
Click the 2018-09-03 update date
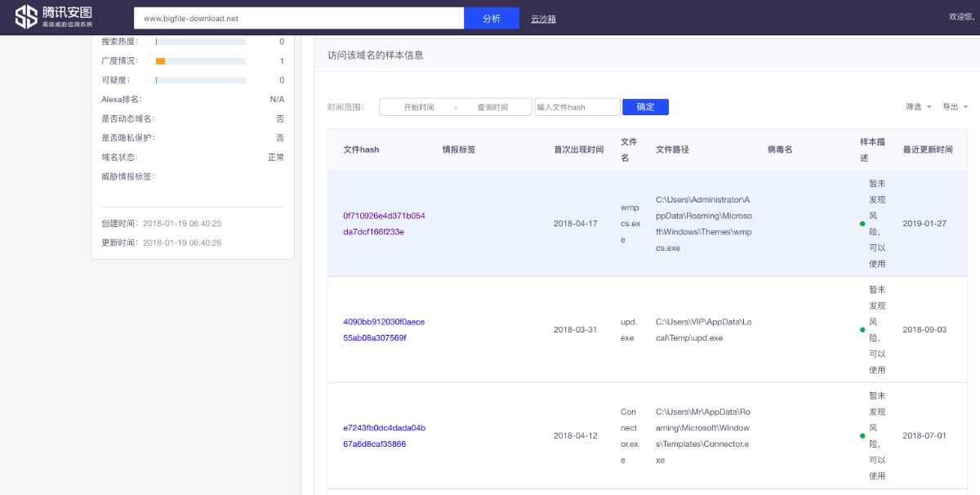(x=924, y=330)
